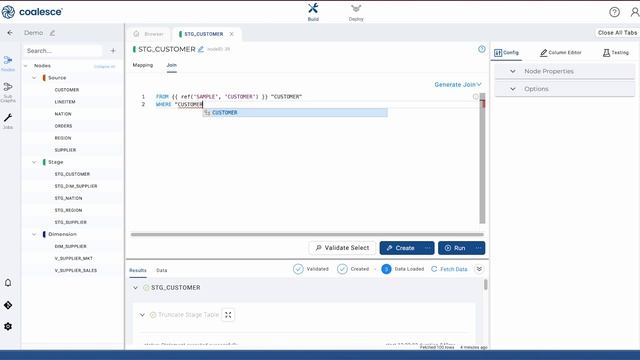640x360 pixels.
Task: Open node help icon beside STG_CUSTOMER header
Action: click(482, 49)
